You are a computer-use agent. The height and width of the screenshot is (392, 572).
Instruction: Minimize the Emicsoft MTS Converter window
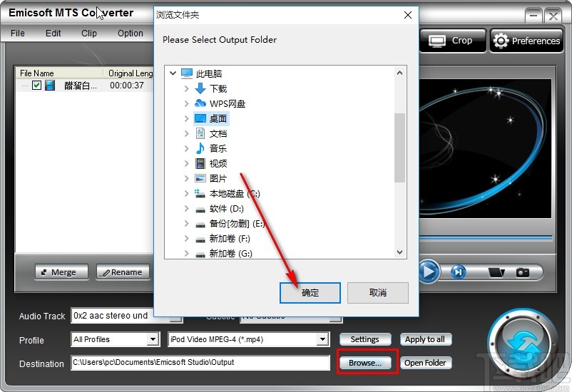click(533, 16)
